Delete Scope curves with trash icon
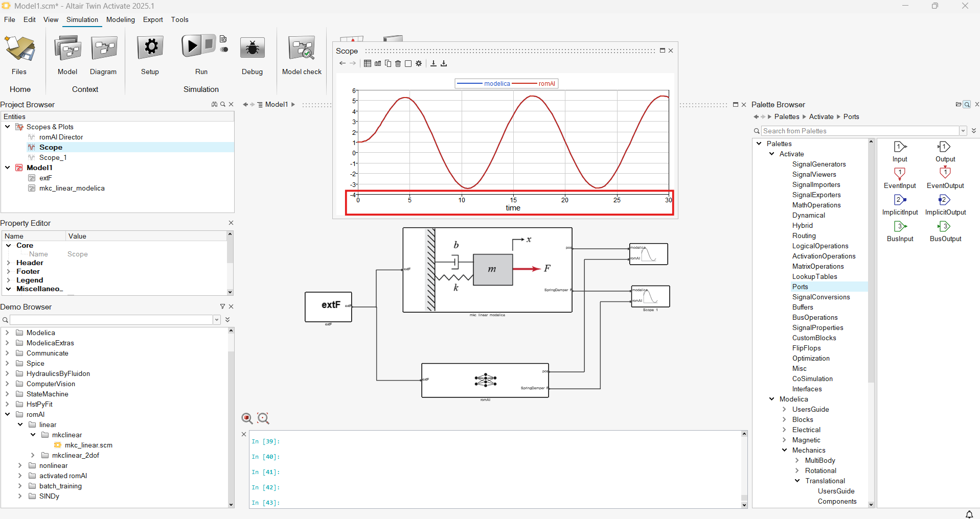The image size is (980, 519). (x=398, y=63)
